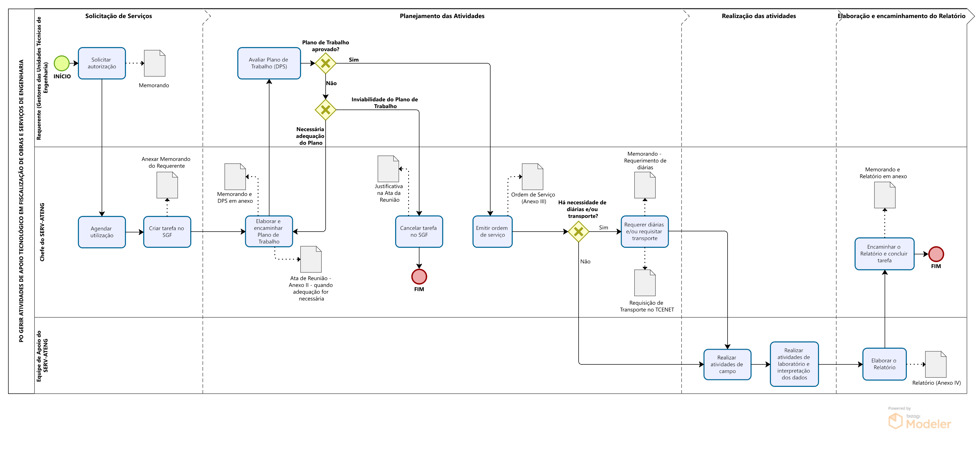Click the Memorando document icon near Solicitar autorização
The height and width of the screenshot is (470, 980).
click(154, 63)
